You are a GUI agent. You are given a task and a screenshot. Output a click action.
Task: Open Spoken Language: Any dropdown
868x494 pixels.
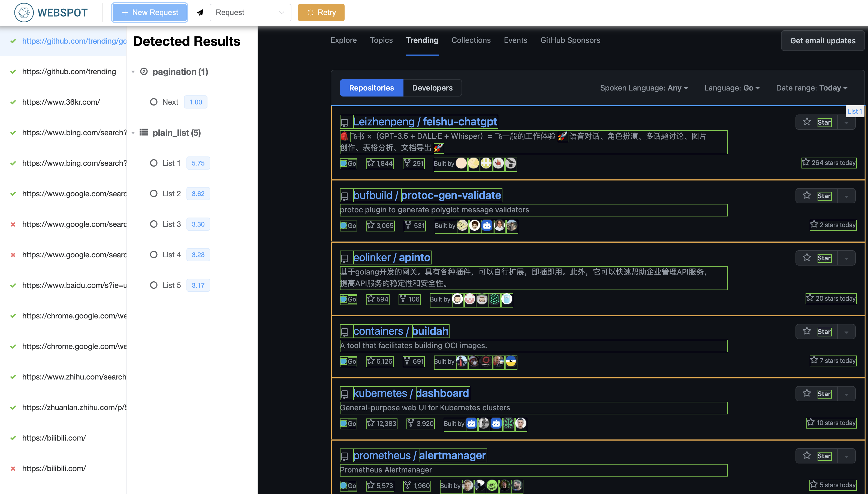point(644,88)
